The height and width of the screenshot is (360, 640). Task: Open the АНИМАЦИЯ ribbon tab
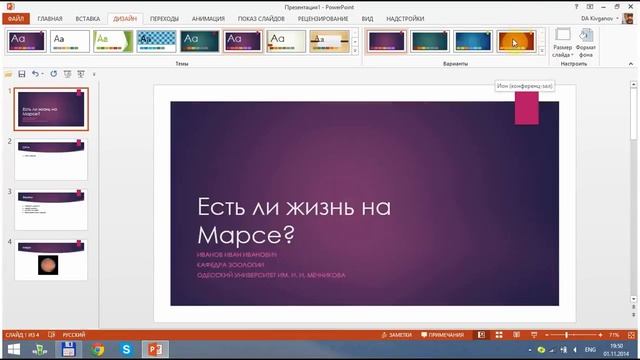click(208, 19)
